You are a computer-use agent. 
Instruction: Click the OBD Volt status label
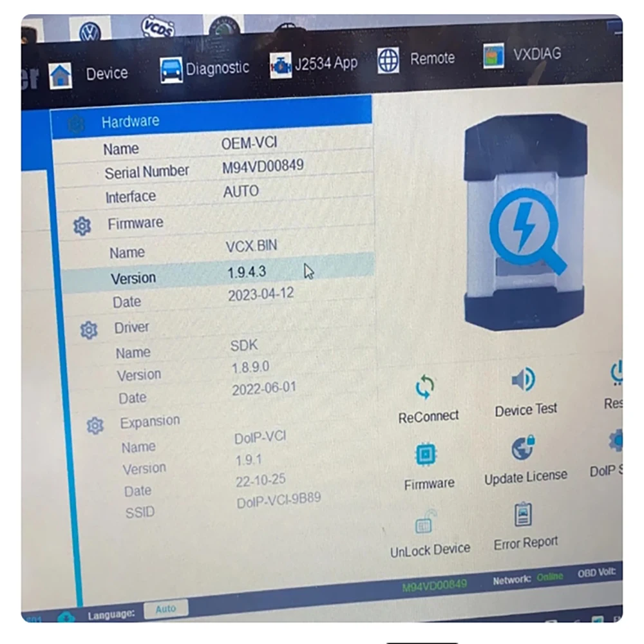pos(597,573)
